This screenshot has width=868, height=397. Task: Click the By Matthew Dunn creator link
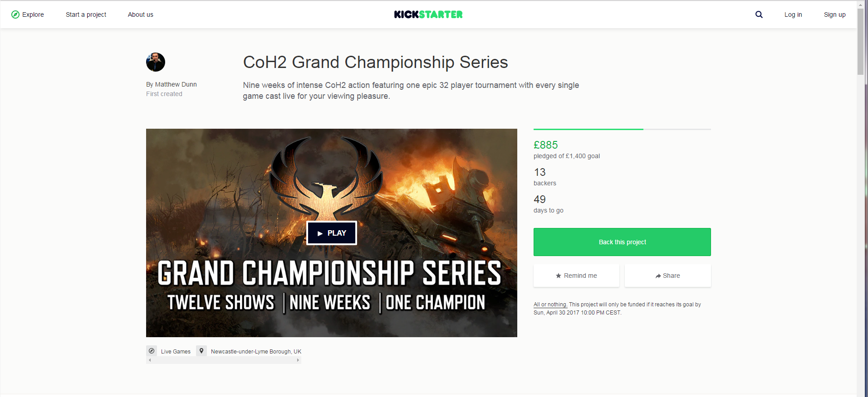pos(172,84)
